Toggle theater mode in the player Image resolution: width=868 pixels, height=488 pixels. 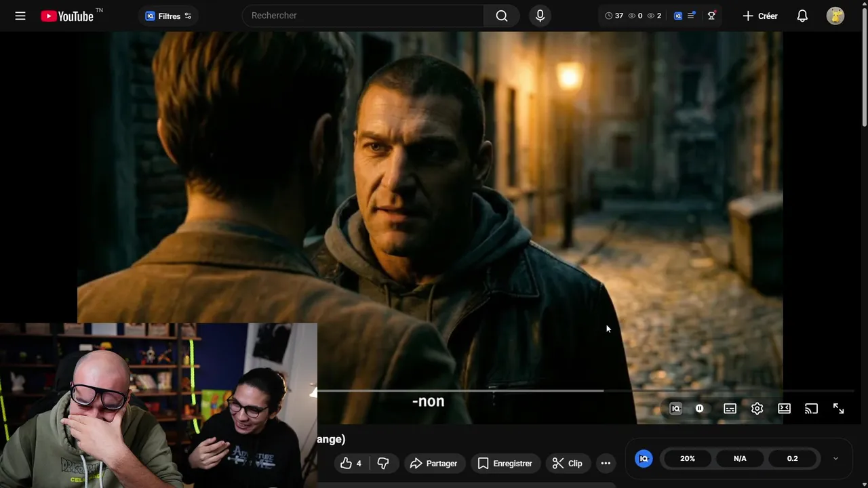pyautogui.click(x=784, y=409)
